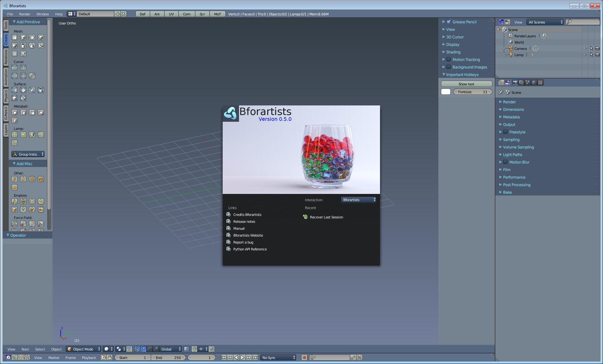
Task: Add a Cone mesh primitive
Action: (32, 45)
